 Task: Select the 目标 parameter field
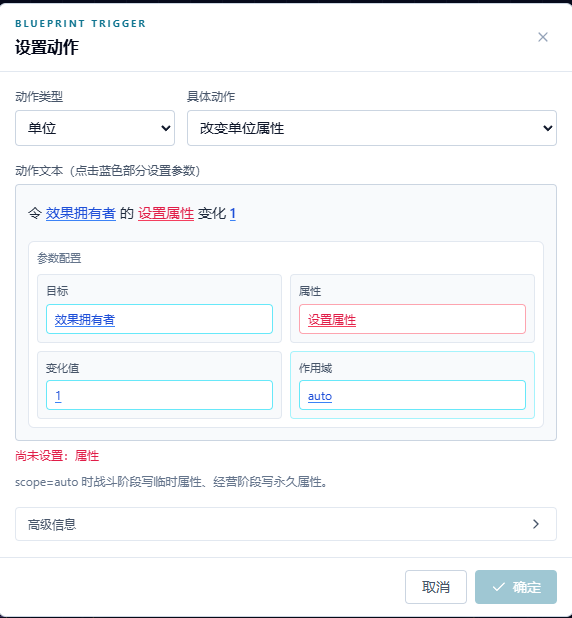coord(159,319)
